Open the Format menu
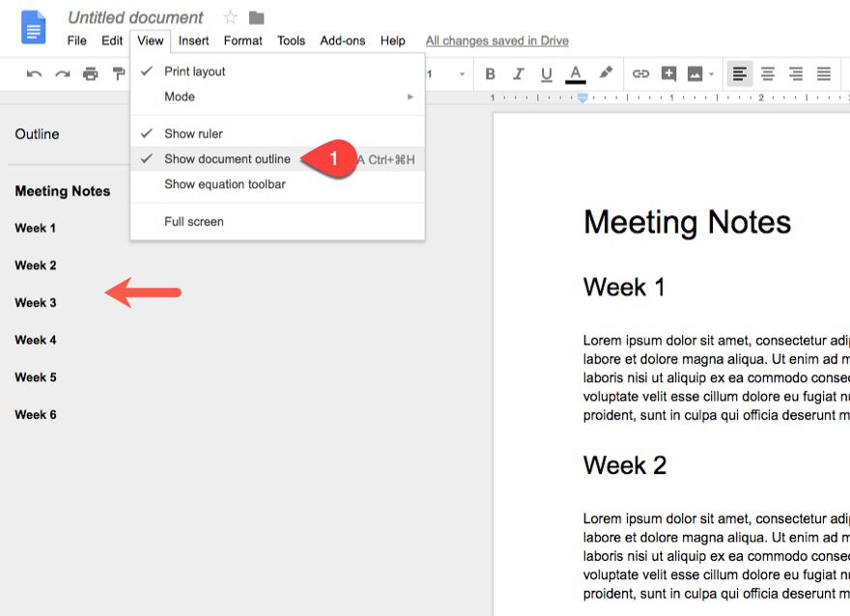This screenshot has height=616, width=850. (242, 41)
